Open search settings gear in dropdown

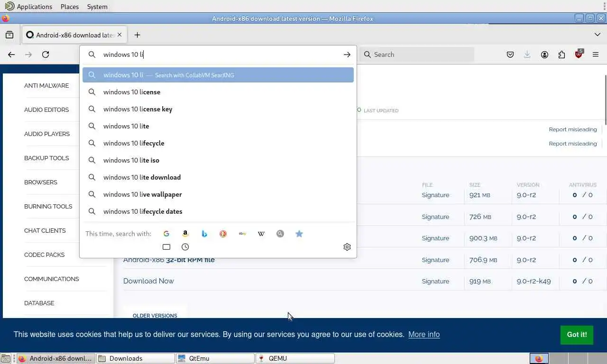coord(347,247)
